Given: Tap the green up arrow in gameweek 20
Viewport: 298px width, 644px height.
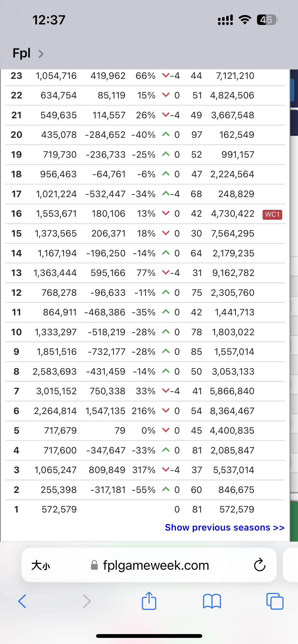Looking at the screenshot, I should point(166,134).
